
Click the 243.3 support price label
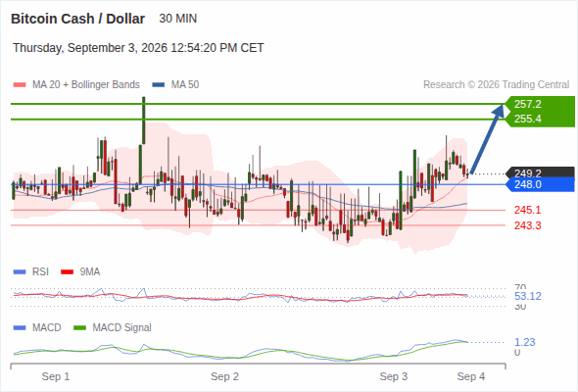point(527,225)
